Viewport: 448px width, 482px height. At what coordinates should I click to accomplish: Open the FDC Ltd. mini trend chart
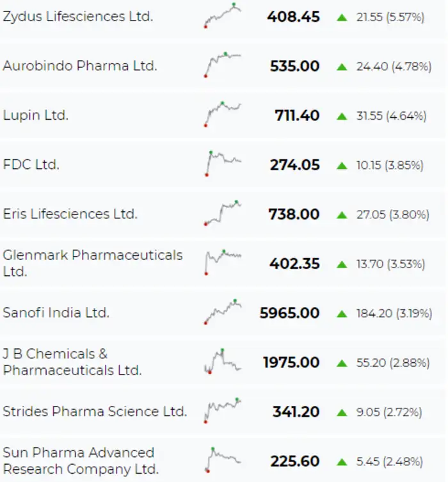tap(223, 163)
